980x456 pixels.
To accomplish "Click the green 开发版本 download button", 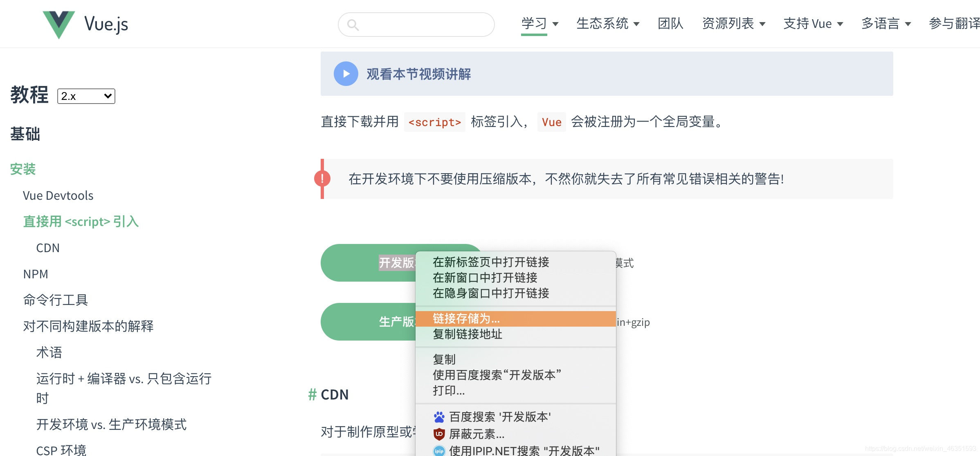I will point(368,263).
